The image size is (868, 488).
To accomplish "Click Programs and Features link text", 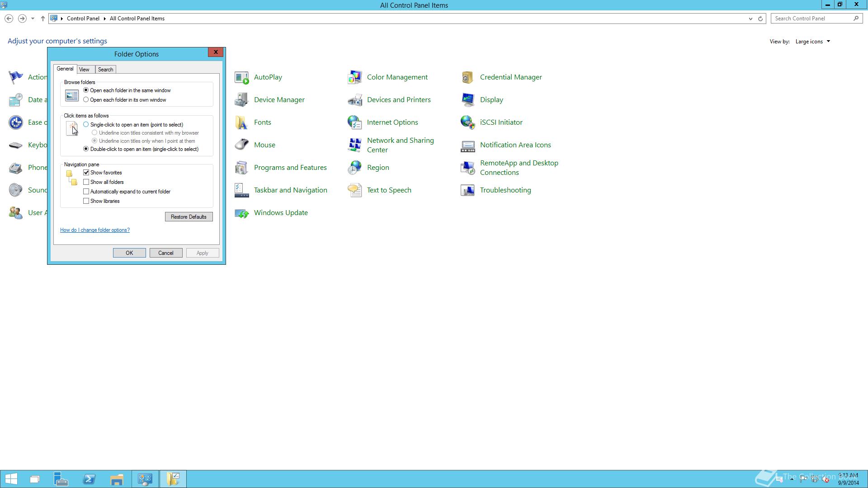I will point(290,168).
